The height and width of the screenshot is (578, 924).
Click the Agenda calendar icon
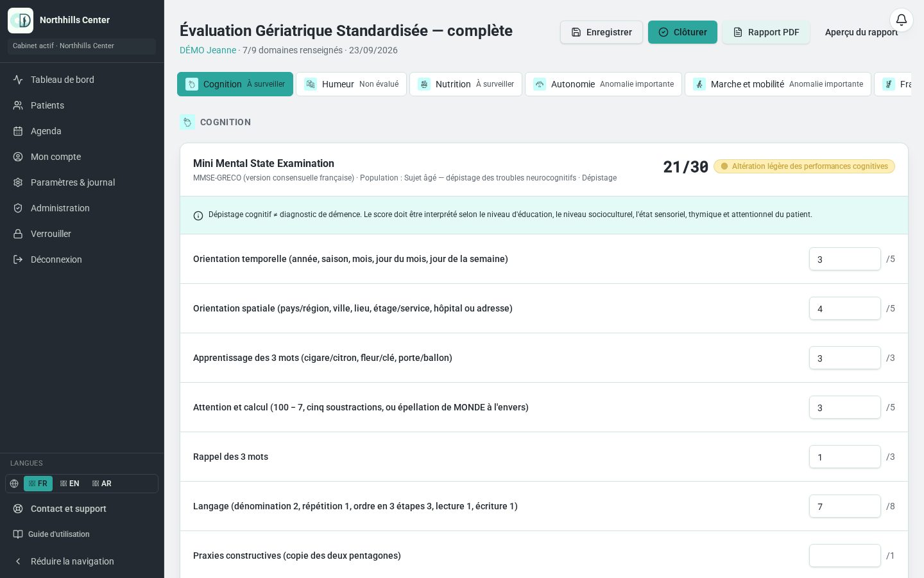pyautogui.click(x=18, y=131)
